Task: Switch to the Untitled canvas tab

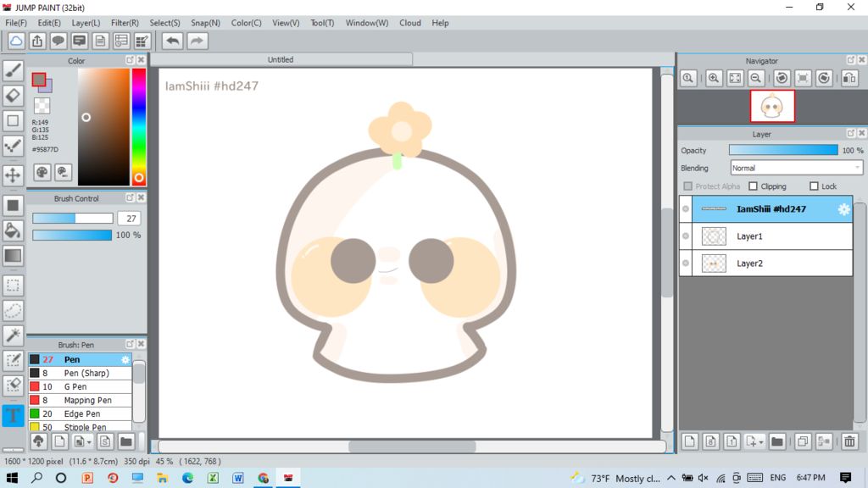Action: 281,60
